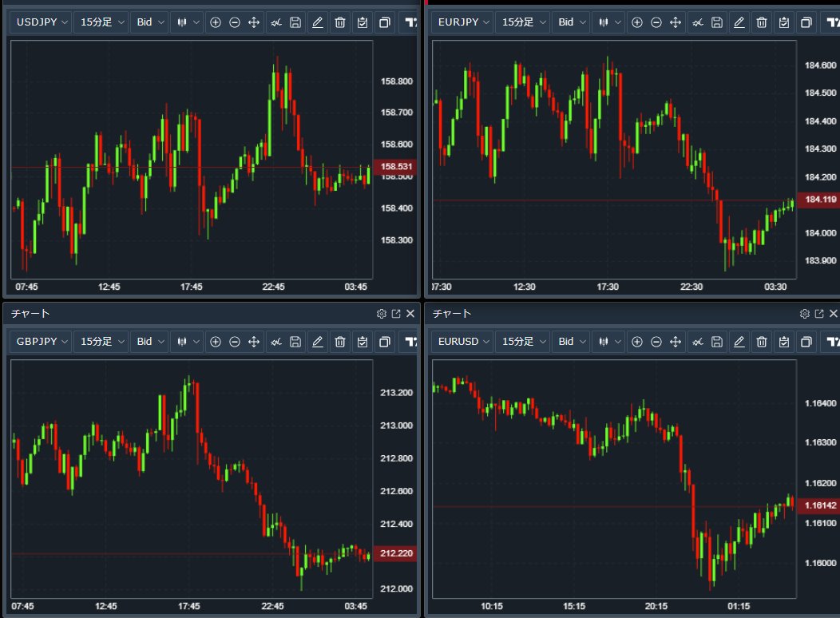Image resolution: width=840 pixels, height=618 pixels.
Task: Click the clipboard icon on EURJPY toolbar
Action: (784, 22)
